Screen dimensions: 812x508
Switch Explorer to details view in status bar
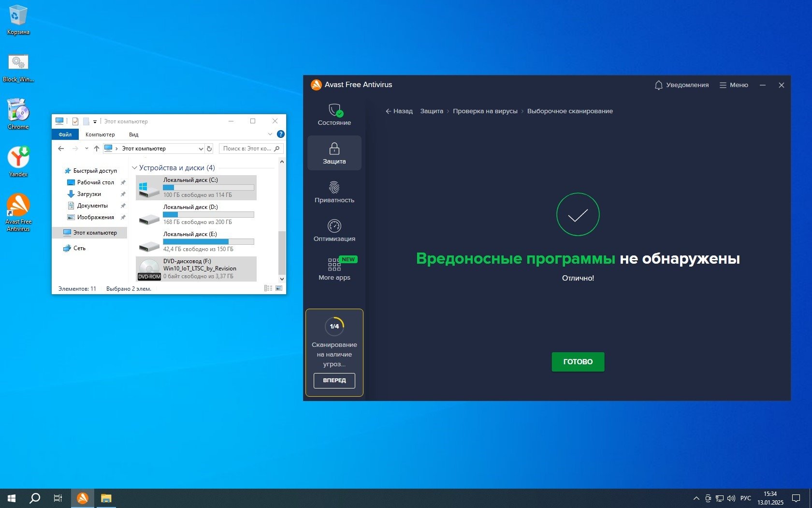click(268, 288)
